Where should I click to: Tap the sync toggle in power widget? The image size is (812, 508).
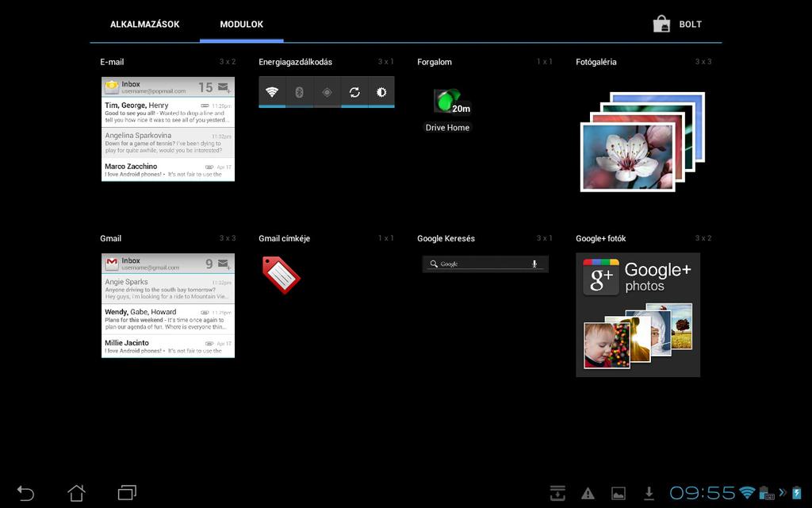(x=354, y=92)
